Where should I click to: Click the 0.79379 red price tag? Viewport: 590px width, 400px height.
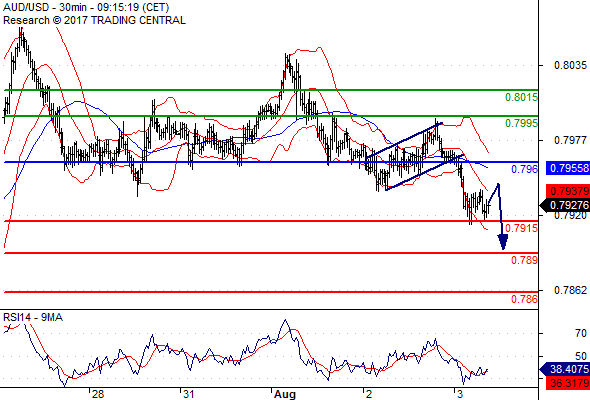click(568, 191)
